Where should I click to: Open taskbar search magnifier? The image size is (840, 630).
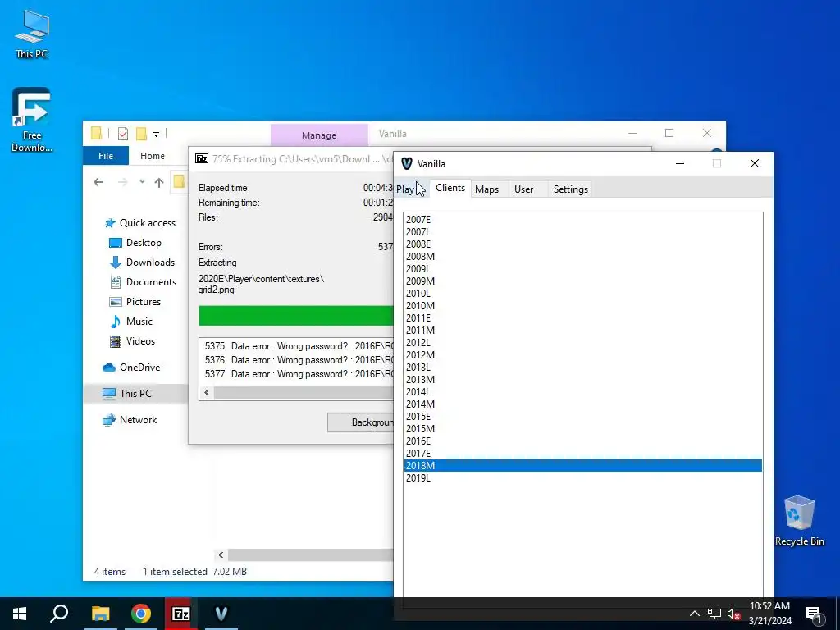(59, 614)
